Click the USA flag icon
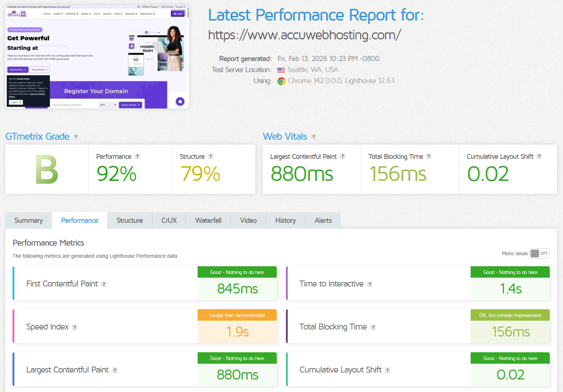Viewport: 563px width, 392px height. pyautogui.click(x=281, y=70)
